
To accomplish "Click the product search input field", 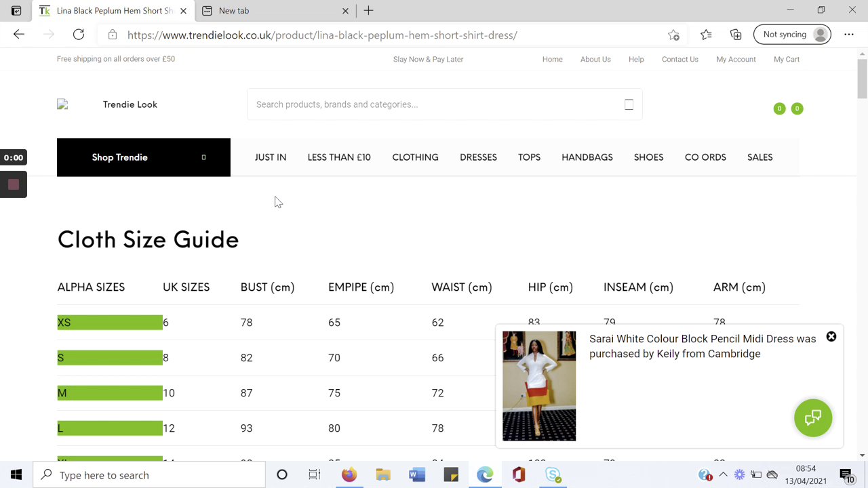I will [x=434, y=104].
